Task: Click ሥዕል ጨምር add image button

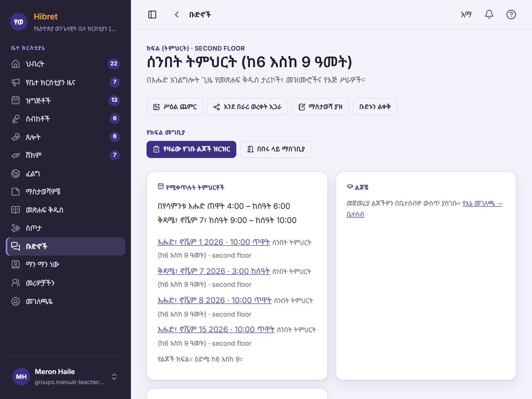Action: [x=175, y=107]
